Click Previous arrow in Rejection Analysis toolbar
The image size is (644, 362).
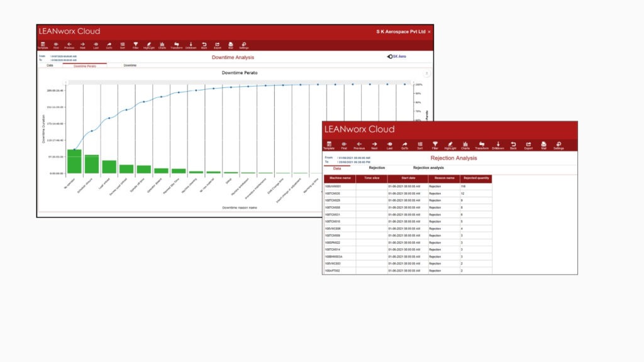point(359,145)
